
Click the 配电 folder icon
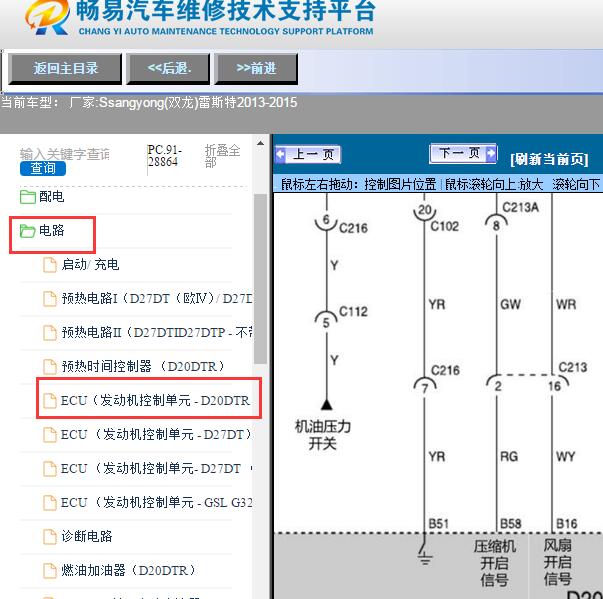(x=28, y=197)
